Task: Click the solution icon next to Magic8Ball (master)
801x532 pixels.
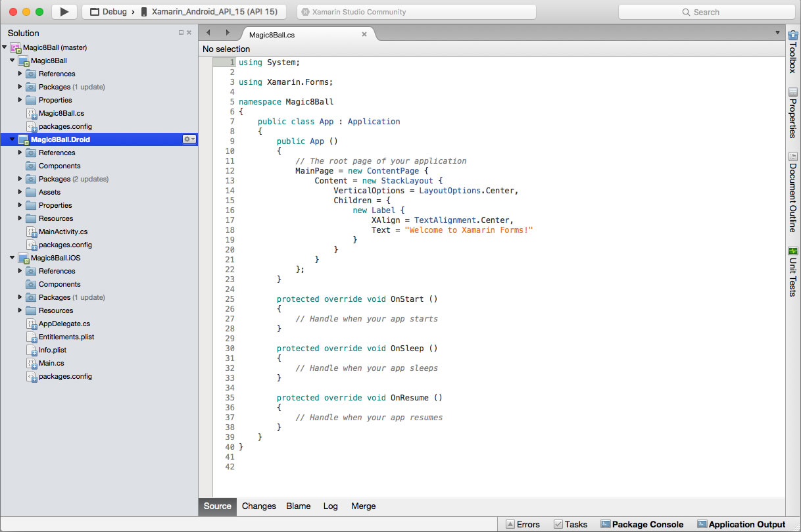Action: (16, 47)
